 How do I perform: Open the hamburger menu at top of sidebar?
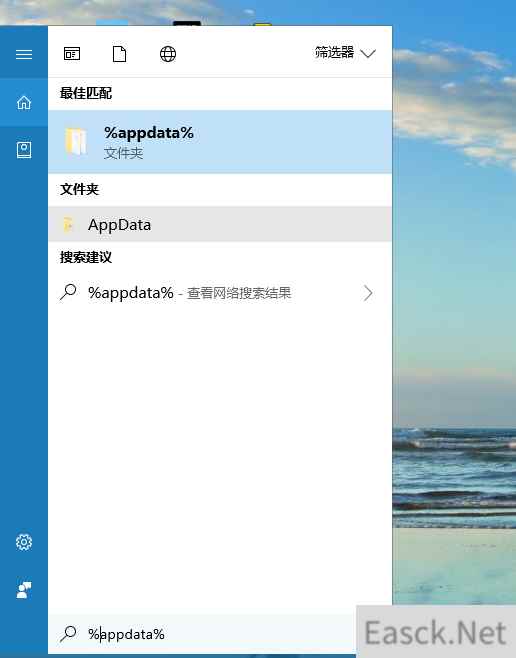(x=24, y=54)
